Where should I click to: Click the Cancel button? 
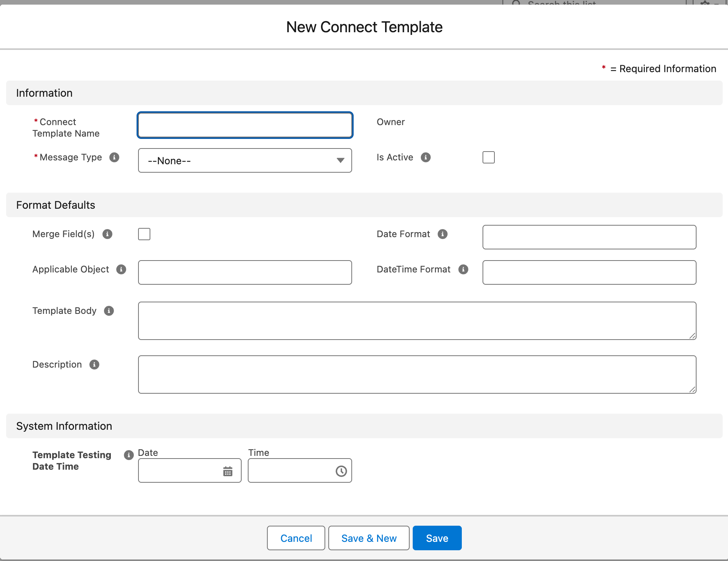point(296,538)
